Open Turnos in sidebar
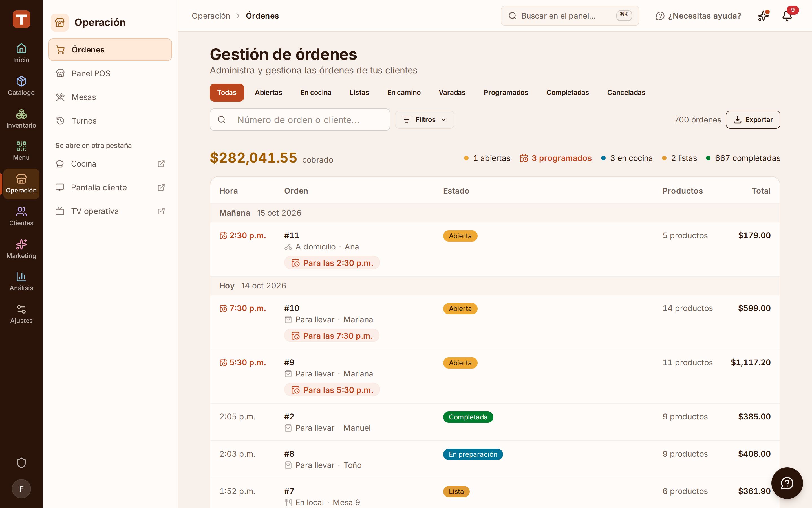 tap(110, 121)
